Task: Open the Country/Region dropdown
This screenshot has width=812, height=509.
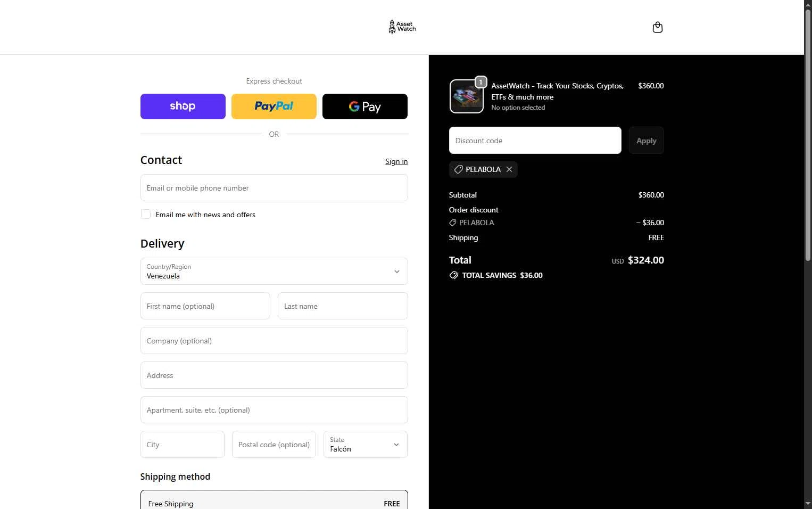Action: coord(274,271)
